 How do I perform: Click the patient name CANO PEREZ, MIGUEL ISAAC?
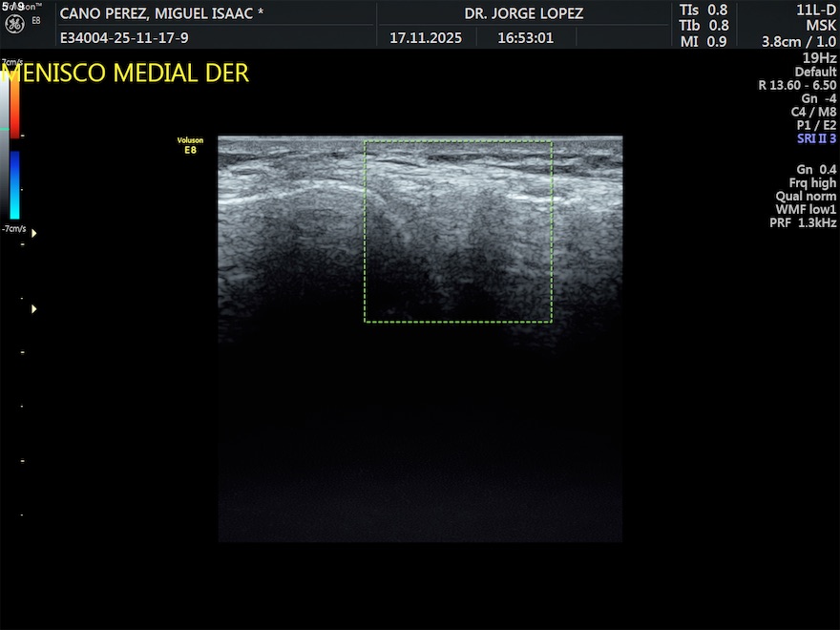click(x=161, y=13)
